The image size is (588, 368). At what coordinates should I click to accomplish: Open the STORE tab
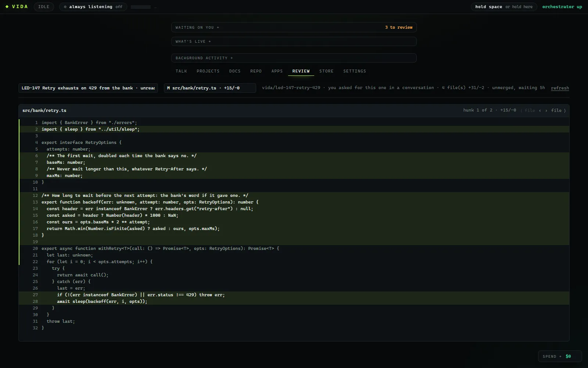326,71
